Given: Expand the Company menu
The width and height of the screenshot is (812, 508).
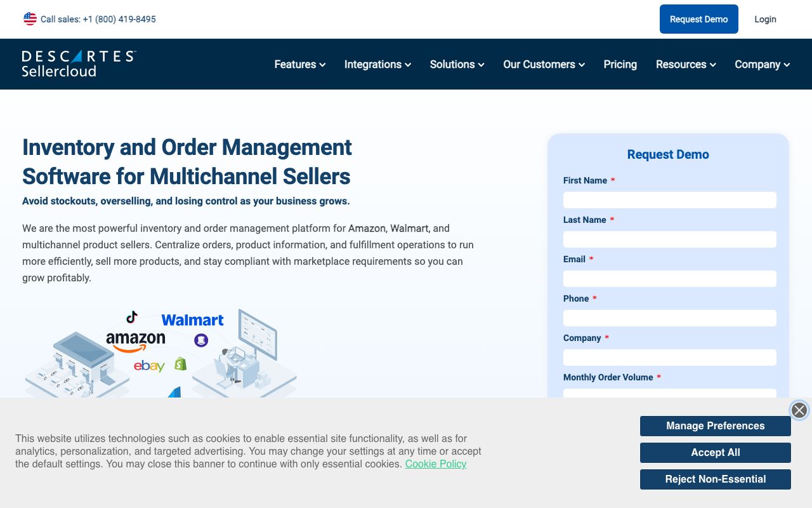Looking at the screenshot, I should coord(762,64).
